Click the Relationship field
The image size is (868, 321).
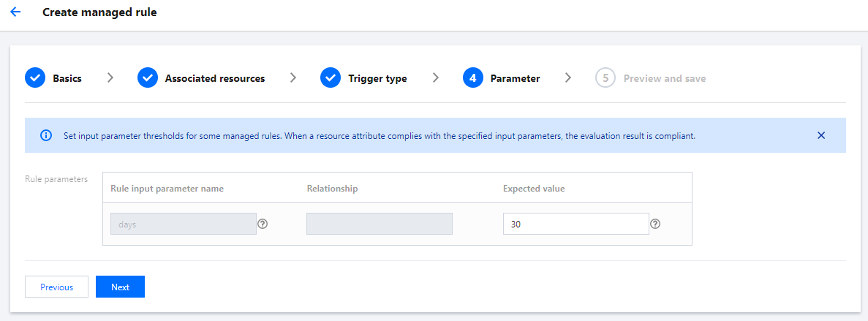(380, 224)
